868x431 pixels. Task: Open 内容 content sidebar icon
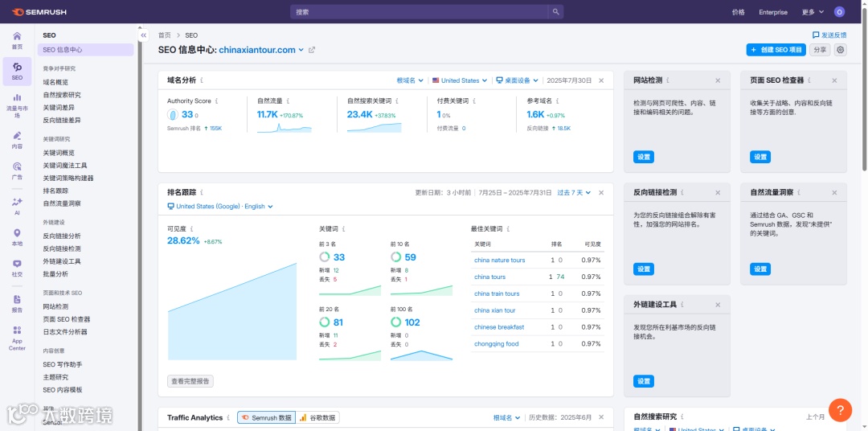(x=17, y=140)
